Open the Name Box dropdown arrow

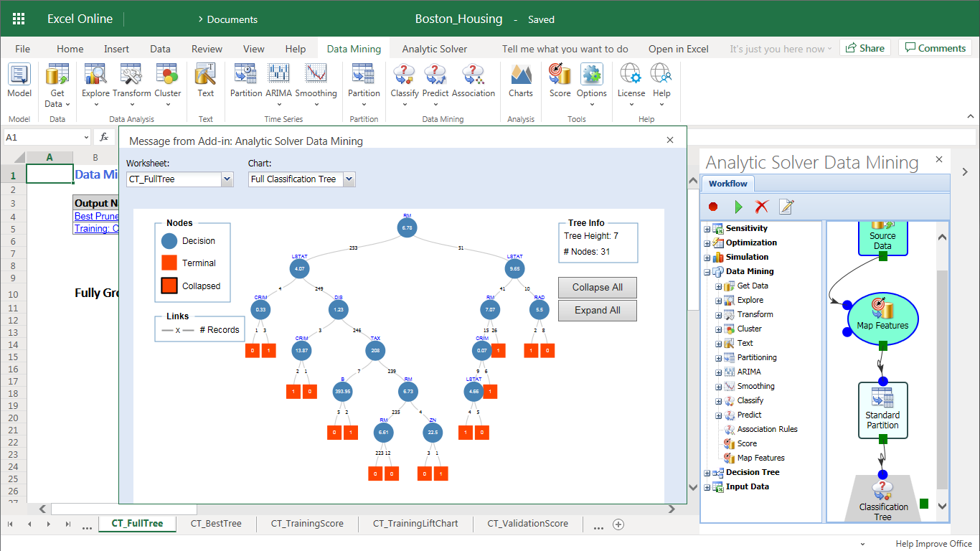[85, 137]
